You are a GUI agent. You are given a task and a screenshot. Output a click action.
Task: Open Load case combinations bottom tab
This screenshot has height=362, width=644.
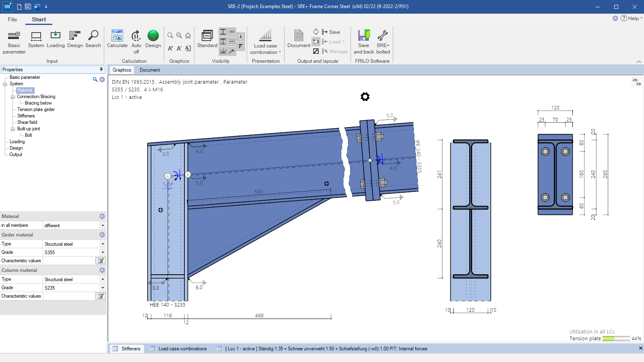pyautogui.click(x=178, y=349)
